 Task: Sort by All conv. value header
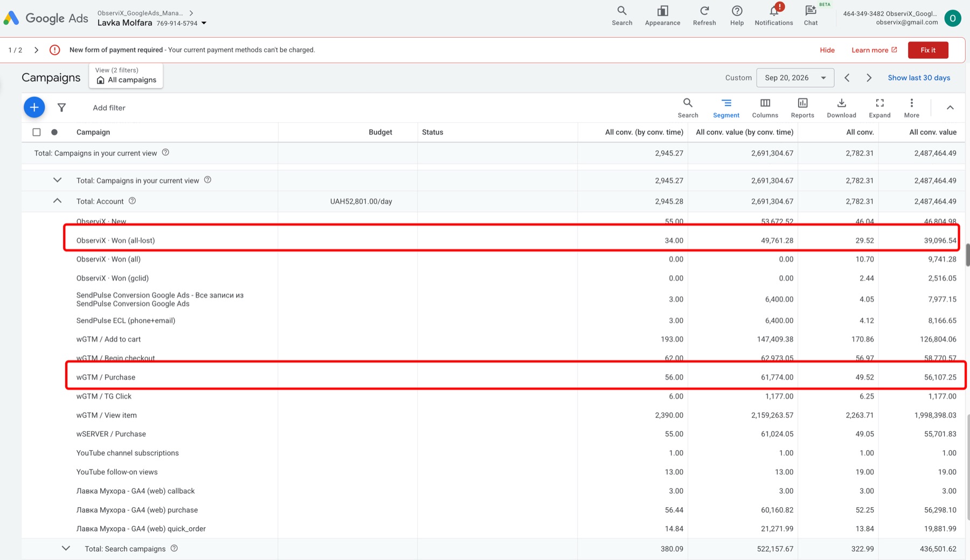point(932,132)
